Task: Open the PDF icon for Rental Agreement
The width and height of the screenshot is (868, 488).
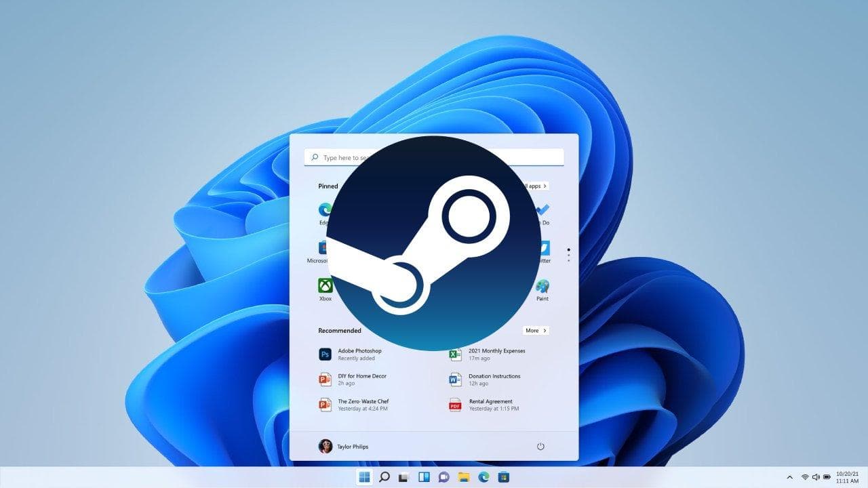Action: click(455, 405)
